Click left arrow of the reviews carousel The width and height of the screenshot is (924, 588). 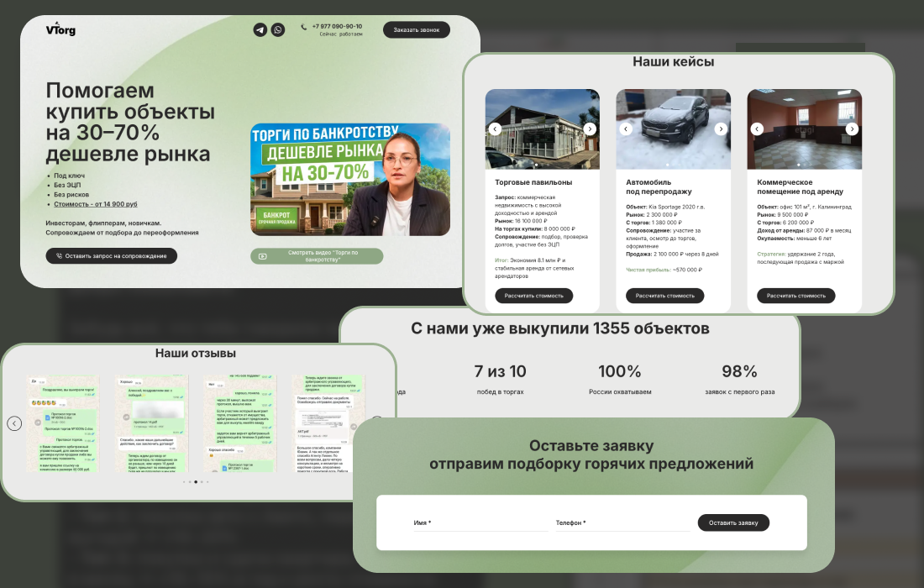pyautogui.click(x=15, y=424)
